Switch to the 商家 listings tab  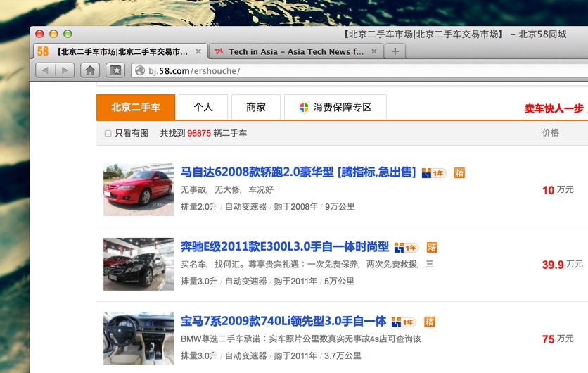coord(256,107)
